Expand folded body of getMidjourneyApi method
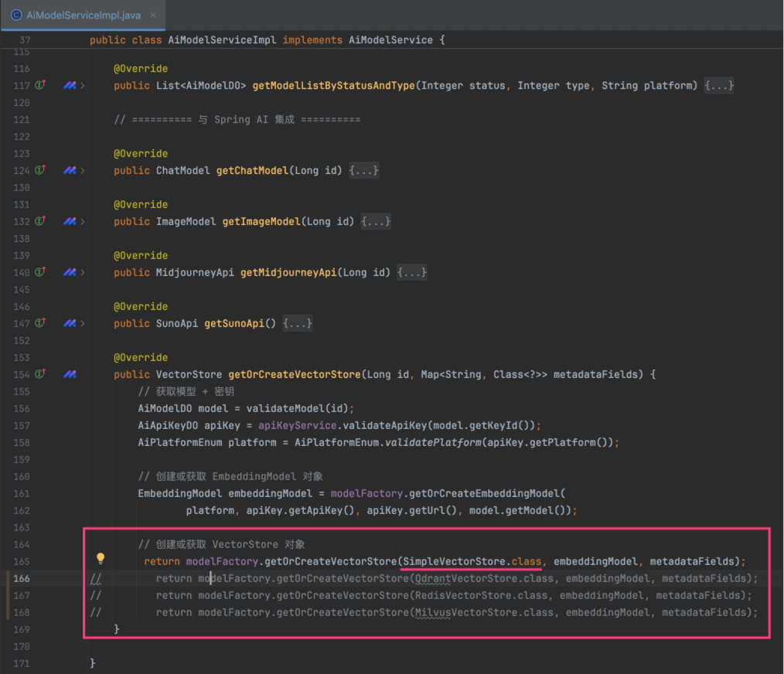This screenshot has height=674, width=784. pyautogui.click(x=411, y=272)
